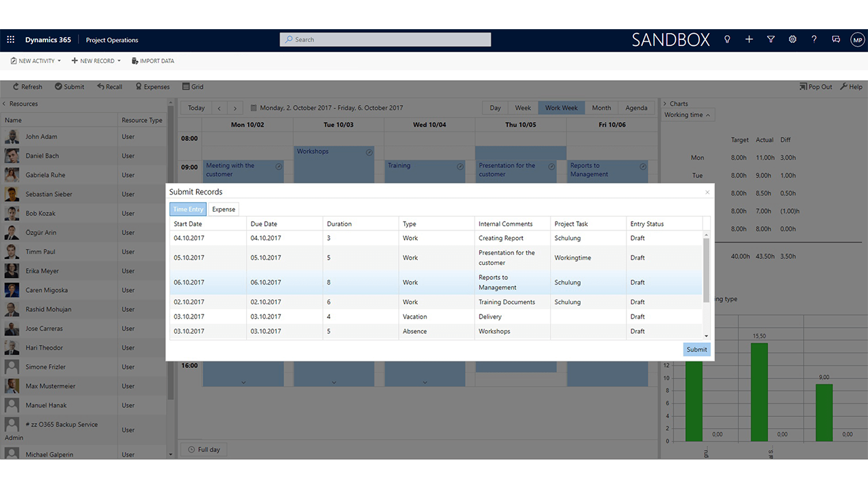
Task: Click the Full day button
Action: click(203, 449)
